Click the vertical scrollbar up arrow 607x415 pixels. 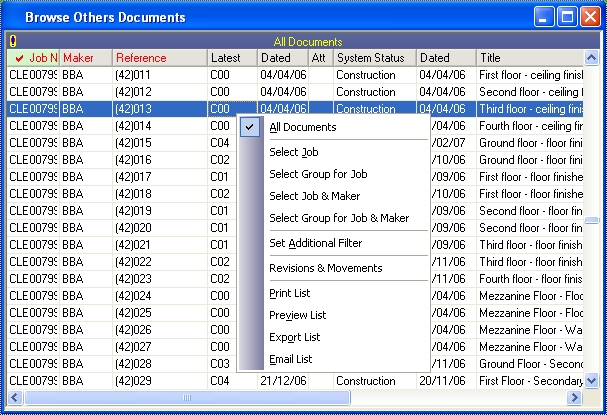591,58
